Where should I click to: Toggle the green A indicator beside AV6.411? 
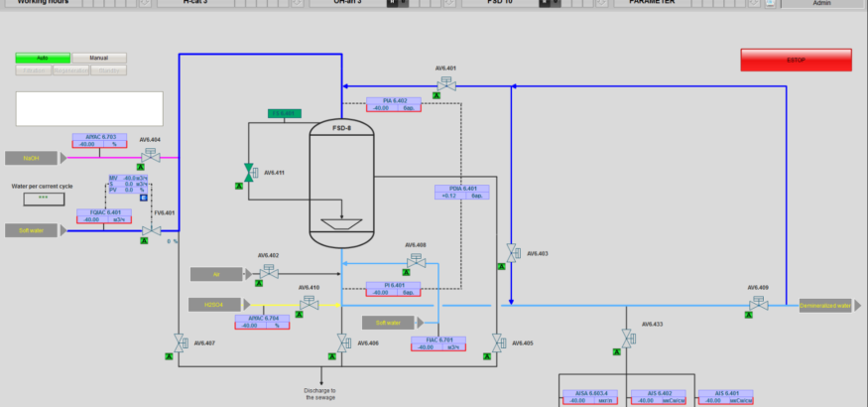239,186
